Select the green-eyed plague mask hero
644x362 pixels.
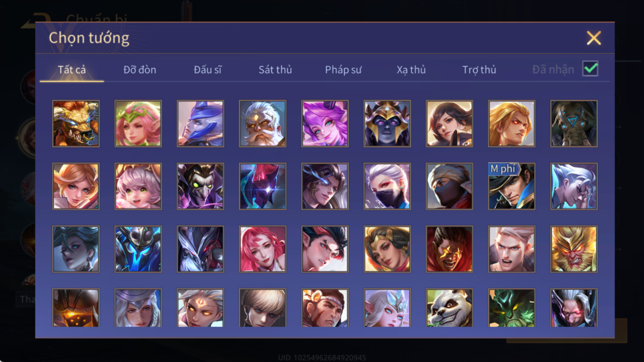200,186
